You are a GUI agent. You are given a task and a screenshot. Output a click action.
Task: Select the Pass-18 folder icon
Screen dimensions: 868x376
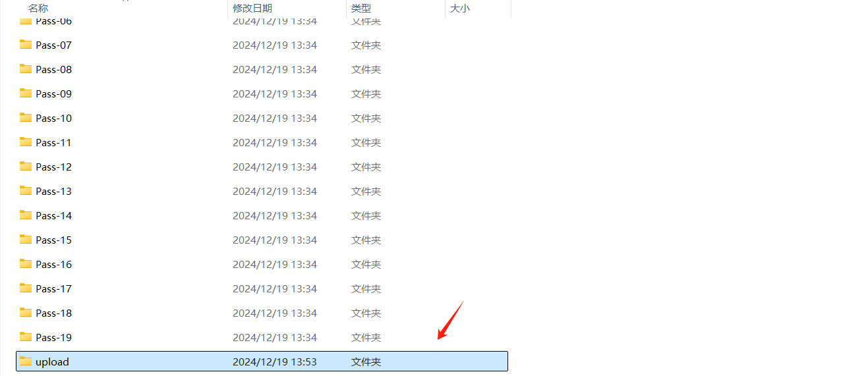click(x=26, y=313)
